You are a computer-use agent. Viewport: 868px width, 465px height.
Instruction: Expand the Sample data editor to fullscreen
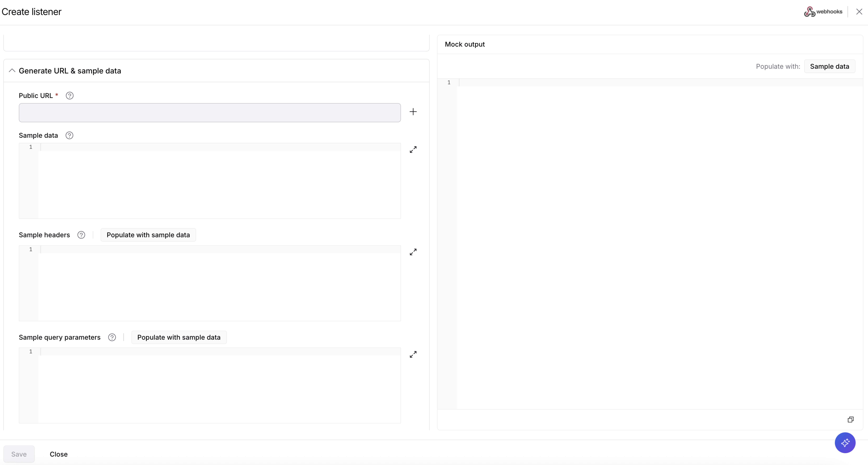point(413,149)
